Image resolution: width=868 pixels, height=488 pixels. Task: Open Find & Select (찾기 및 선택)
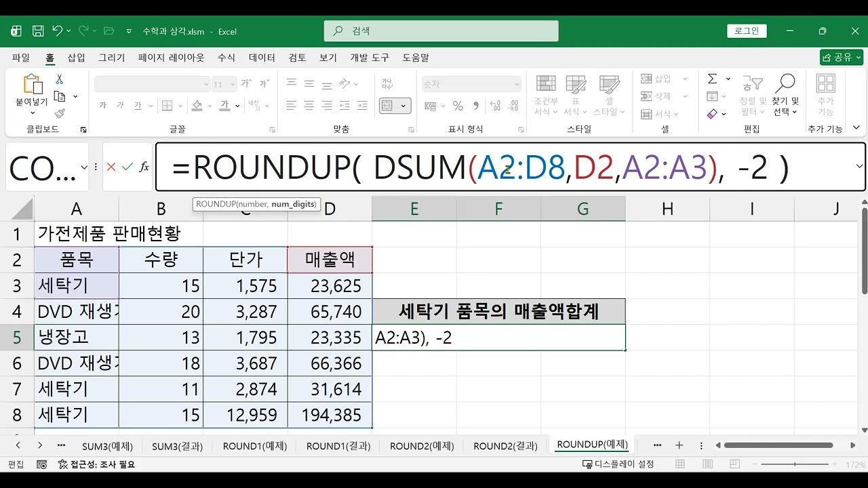coord(785,95)
